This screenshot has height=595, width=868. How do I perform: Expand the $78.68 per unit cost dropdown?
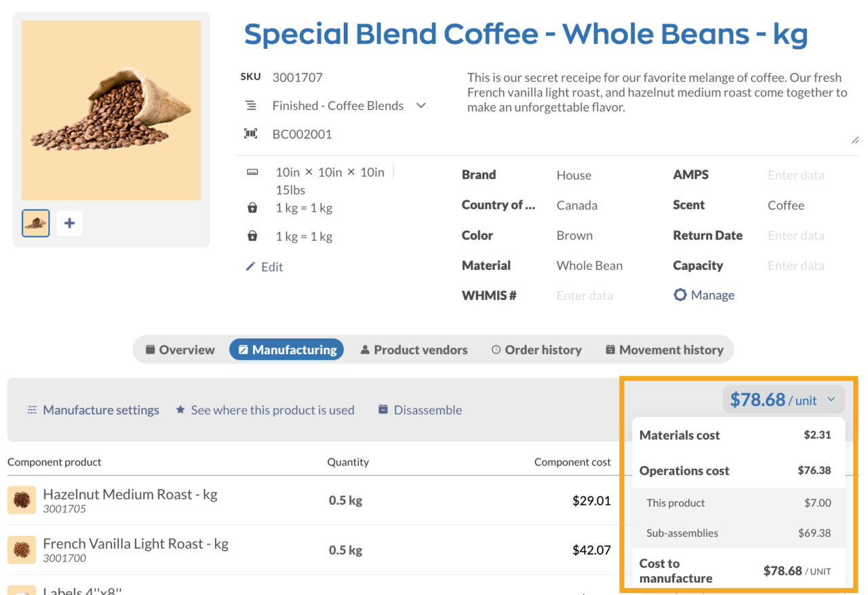831,400
